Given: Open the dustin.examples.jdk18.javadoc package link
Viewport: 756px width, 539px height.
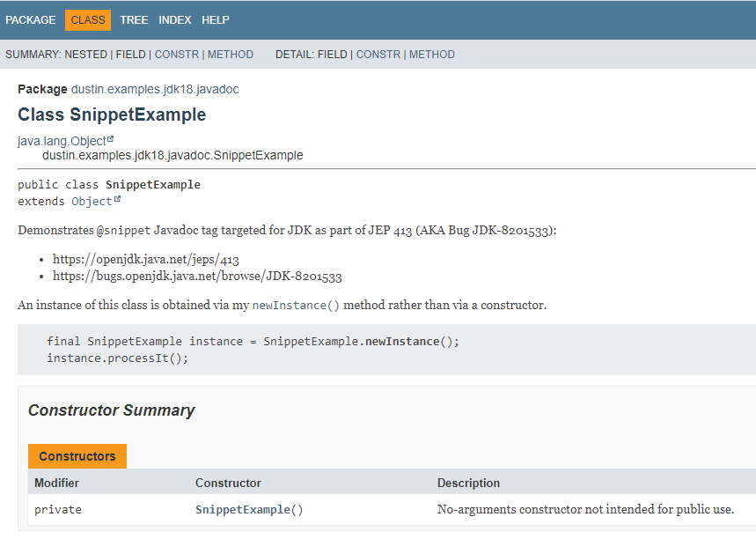Looking at the screenshot, I should pyautogui.click(x=155, y=90).
